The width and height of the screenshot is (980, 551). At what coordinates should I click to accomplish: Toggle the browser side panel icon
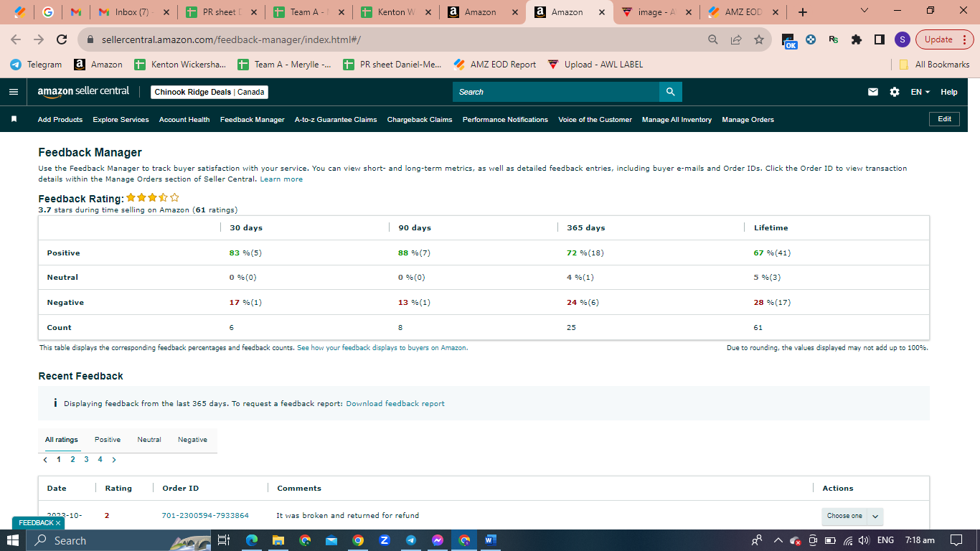pos(880,40)
